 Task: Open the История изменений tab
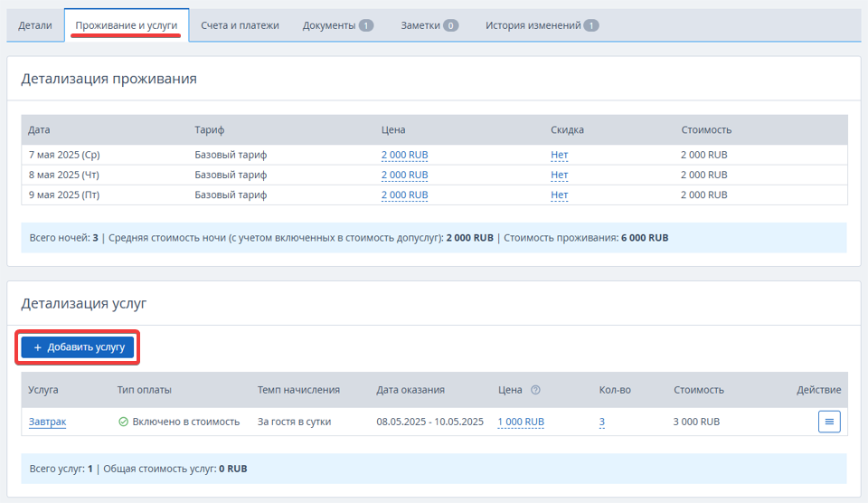click(x=541, y=25)
